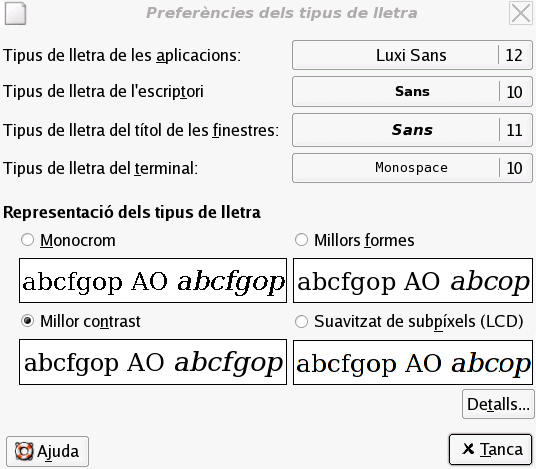Click the Millors formes preview sample

[x=413, y=280]
